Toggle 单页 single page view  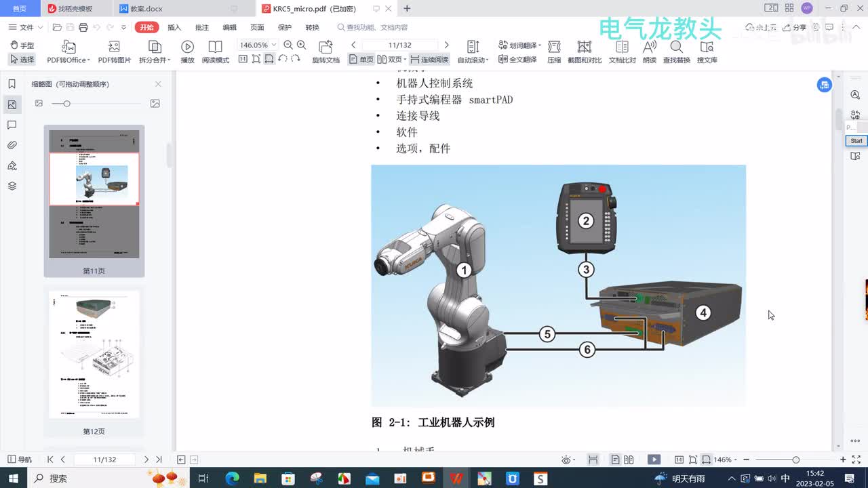(x=361, y=60)
